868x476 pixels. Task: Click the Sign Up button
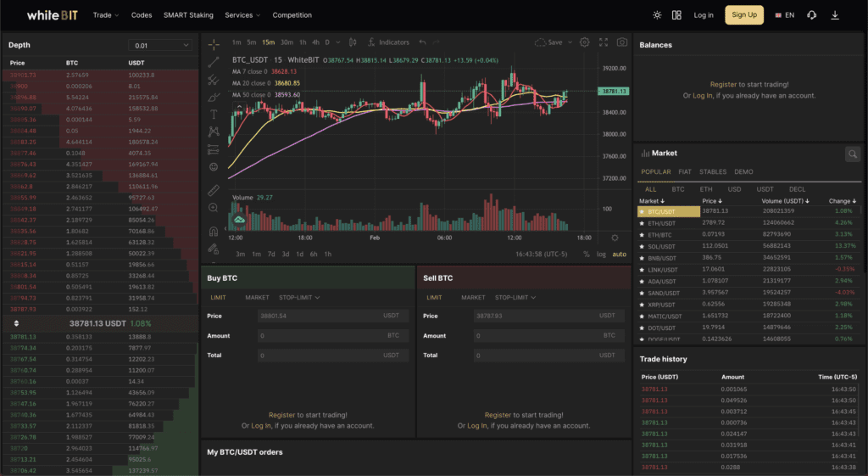(x=744, y=15)
